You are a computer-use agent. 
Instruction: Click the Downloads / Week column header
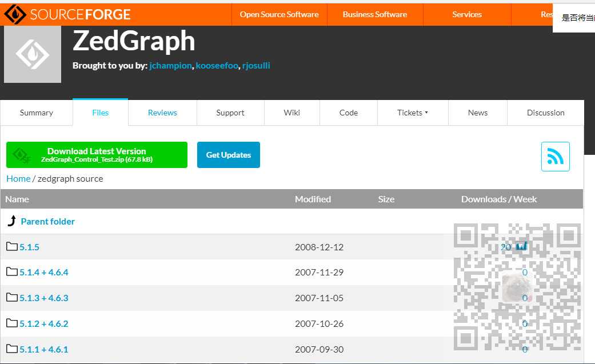(499, 199)
